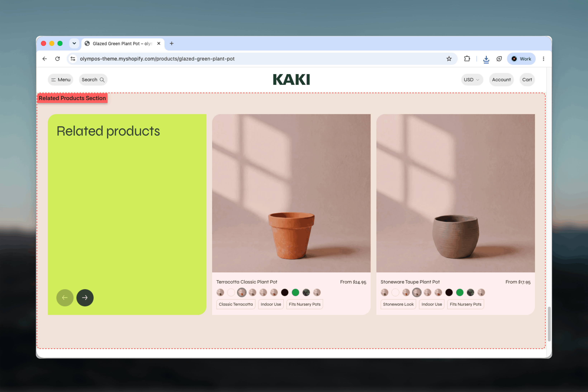The image size is (588, 392).
Task: Click Fits Nursery Pots tag on Stoneware pot
Action: (466, 304)
